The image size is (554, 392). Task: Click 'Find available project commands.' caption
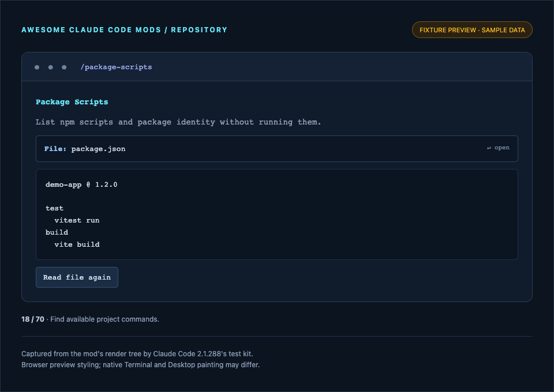104,319
